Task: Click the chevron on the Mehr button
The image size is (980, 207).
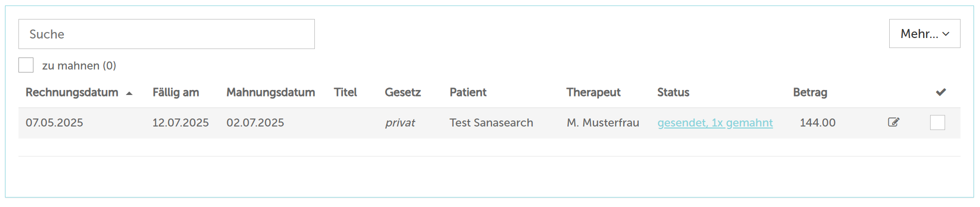Action: tap(946, 34)
